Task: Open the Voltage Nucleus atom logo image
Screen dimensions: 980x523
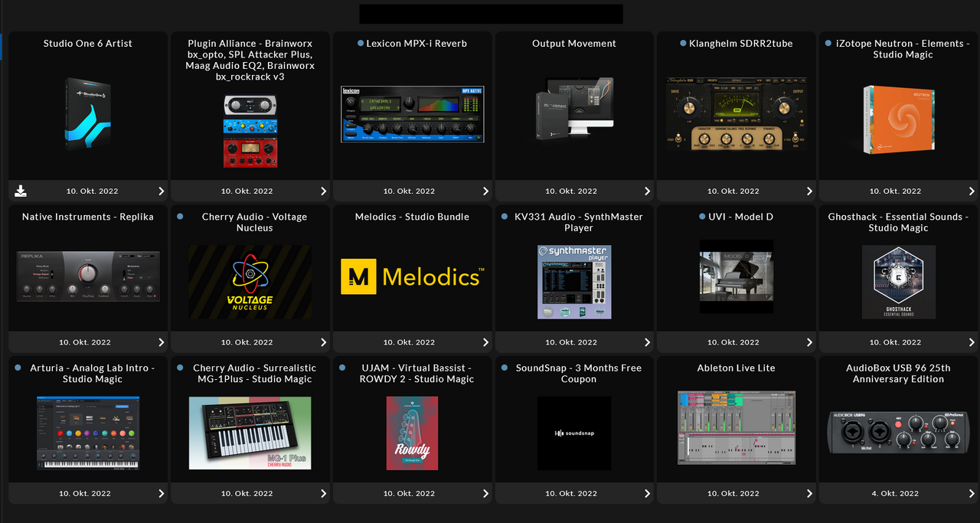Action: 250,282
